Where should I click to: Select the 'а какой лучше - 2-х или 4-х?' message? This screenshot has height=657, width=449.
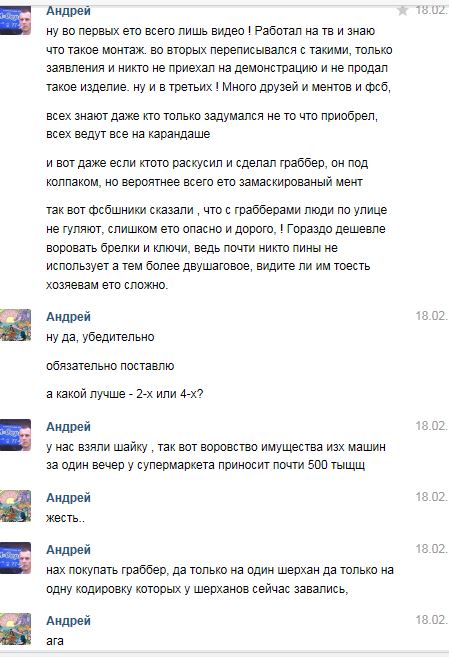point(124,394)
